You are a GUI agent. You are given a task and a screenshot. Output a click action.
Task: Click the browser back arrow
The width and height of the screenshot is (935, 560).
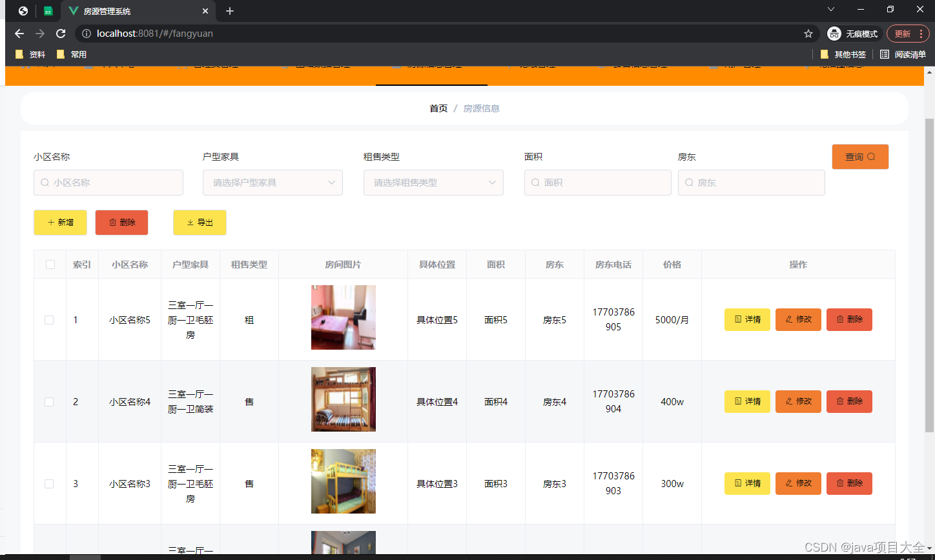coord(19,34)
